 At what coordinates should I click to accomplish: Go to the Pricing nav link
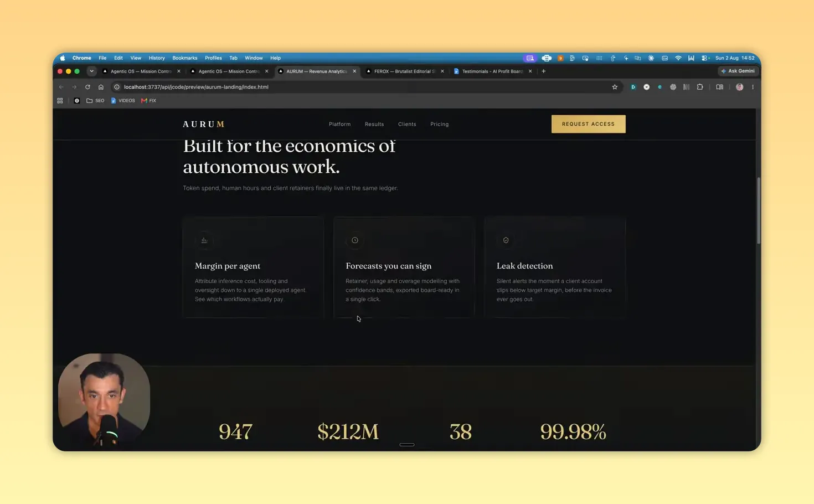click(x=440, y=124)
